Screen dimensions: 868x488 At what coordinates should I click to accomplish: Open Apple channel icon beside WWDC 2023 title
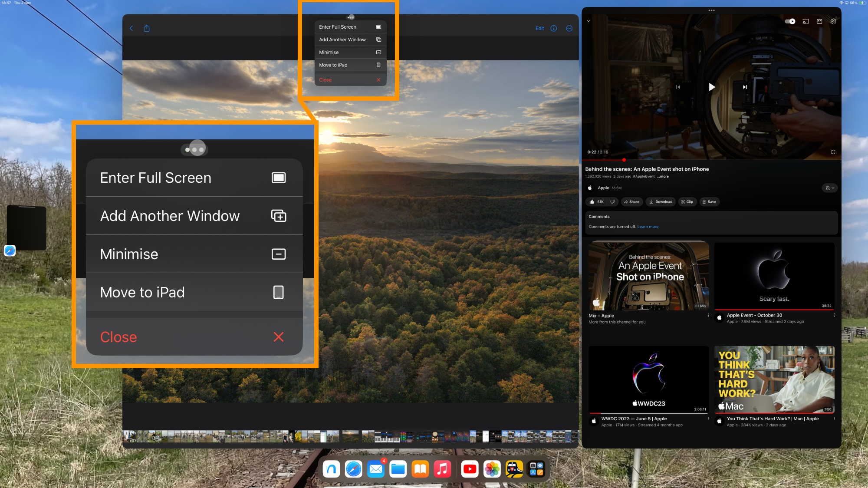594,421
